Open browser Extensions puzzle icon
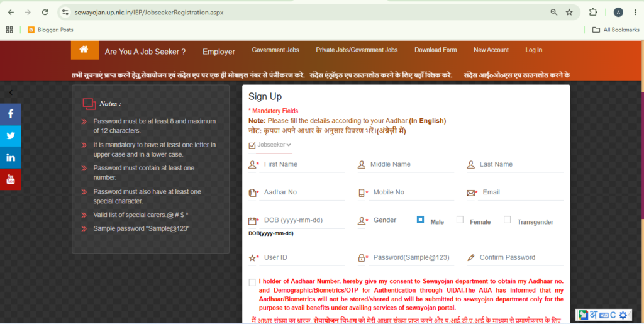The image size is (644, 324). [x=592, y=13]
